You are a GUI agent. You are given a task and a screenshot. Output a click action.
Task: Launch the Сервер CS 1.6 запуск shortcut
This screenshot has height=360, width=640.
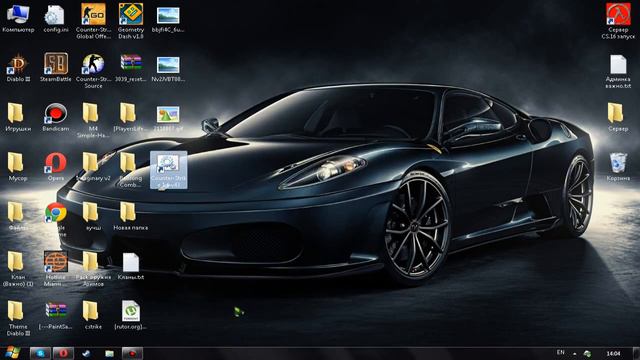(618, 21)
